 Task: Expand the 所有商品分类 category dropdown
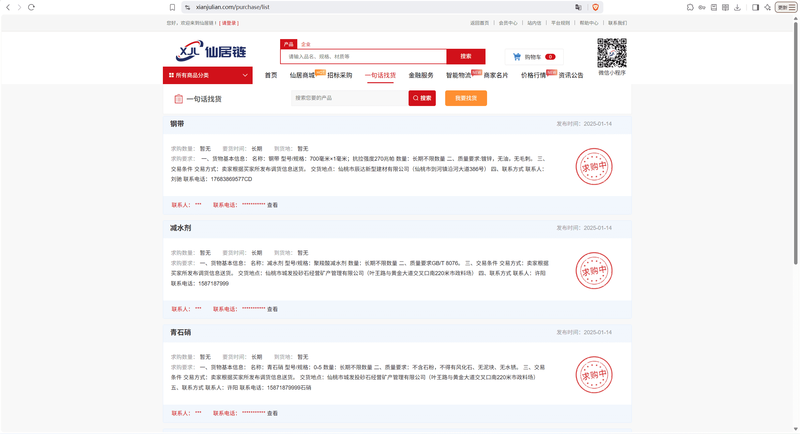pos(208,75)
